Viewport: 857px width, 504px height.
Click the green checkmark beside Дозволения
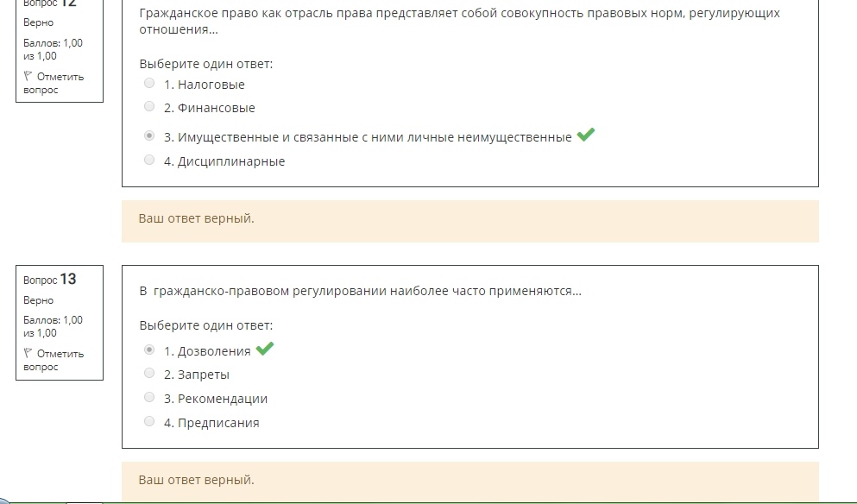pyautogui.click(x=265, y=348)
